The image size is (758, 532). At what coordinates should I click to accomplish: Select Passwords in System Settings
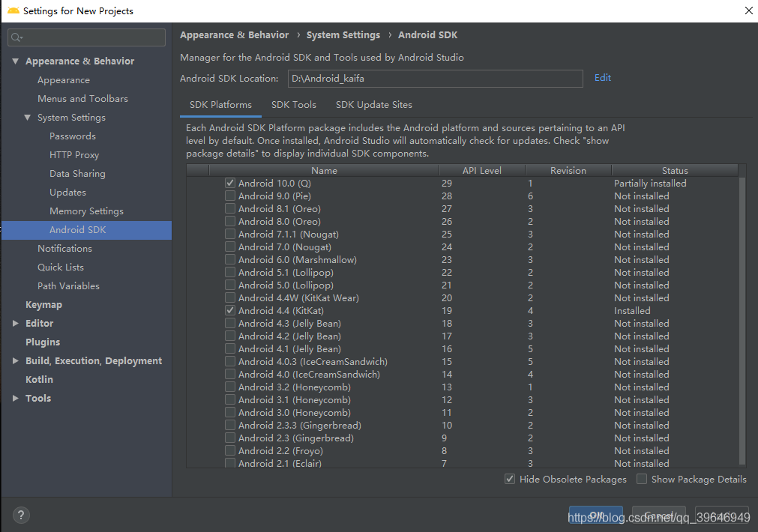click(x=73, y=136)
